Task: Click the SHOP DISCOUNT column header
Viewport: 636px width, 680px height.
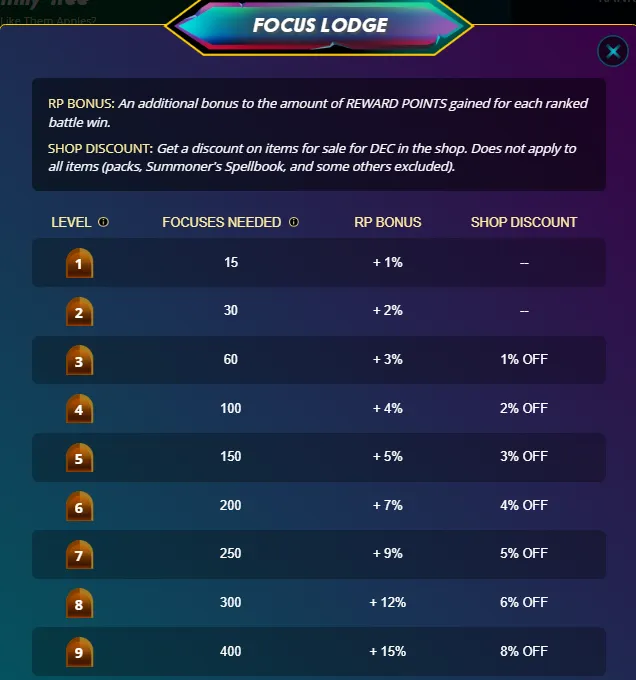Action: coord(524,222)
